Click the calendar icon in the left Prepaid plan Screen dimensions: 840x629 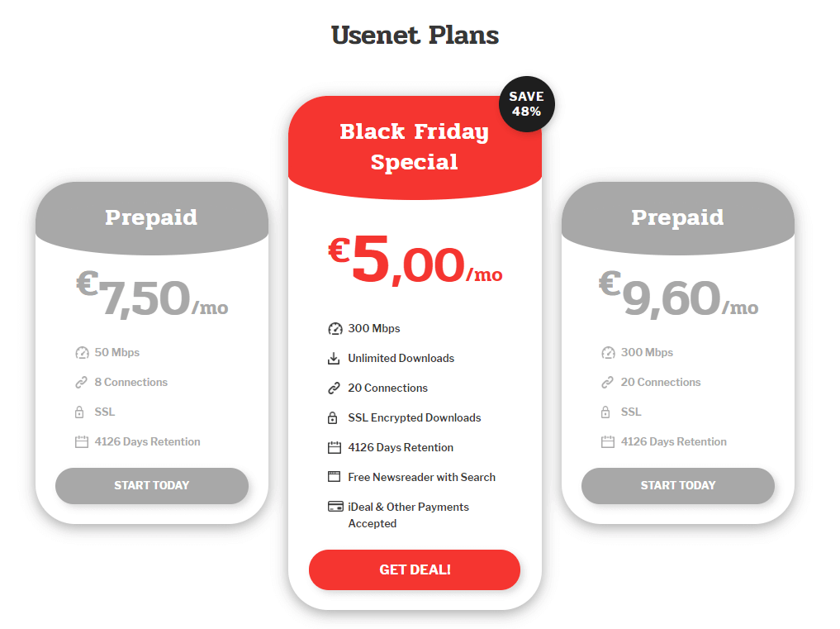[83, 441]
